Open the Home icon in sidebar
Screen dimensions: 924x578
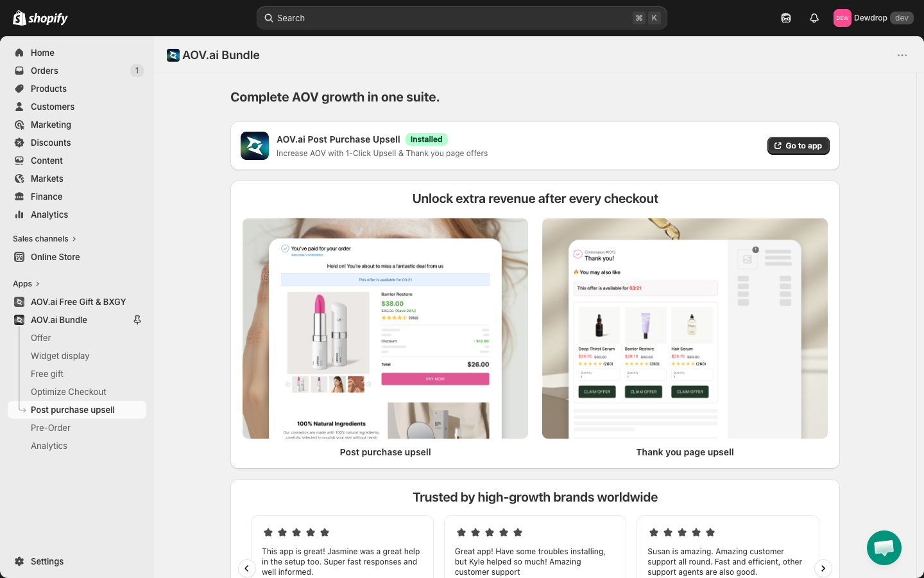click(19, 53)
